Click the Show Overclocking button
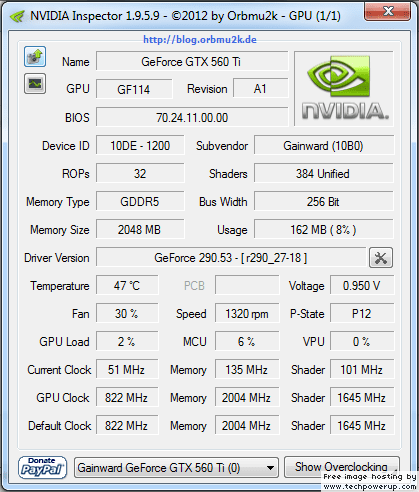The height and width of the screenshot is (492, 419). (x=341, y=467)
